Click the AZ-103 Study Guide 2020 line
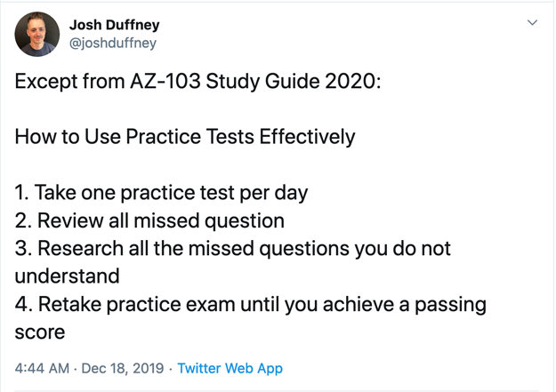The height and width of the screenshot is (392, 556). (197, 81)
